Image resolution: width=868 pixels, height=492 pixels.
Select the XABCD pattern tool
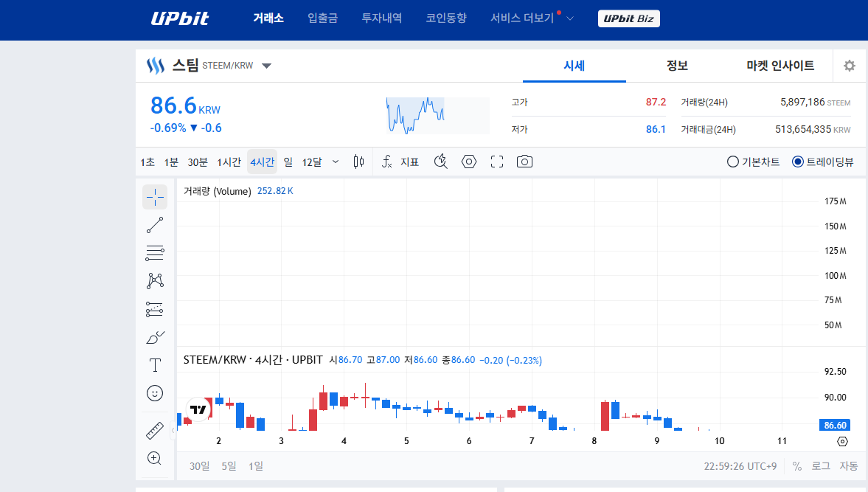155,280
